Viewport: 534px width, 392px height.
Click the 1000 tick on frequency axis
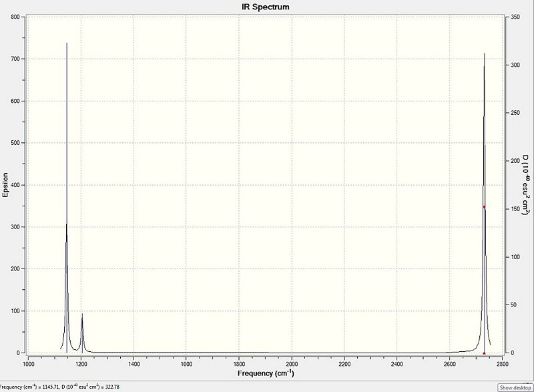point(28,364)
